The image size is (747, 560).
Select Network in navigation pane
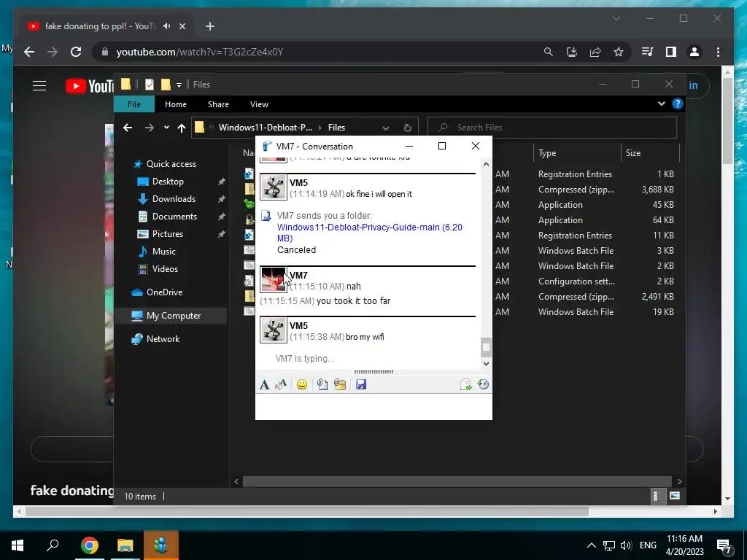(x=163, y=339)
